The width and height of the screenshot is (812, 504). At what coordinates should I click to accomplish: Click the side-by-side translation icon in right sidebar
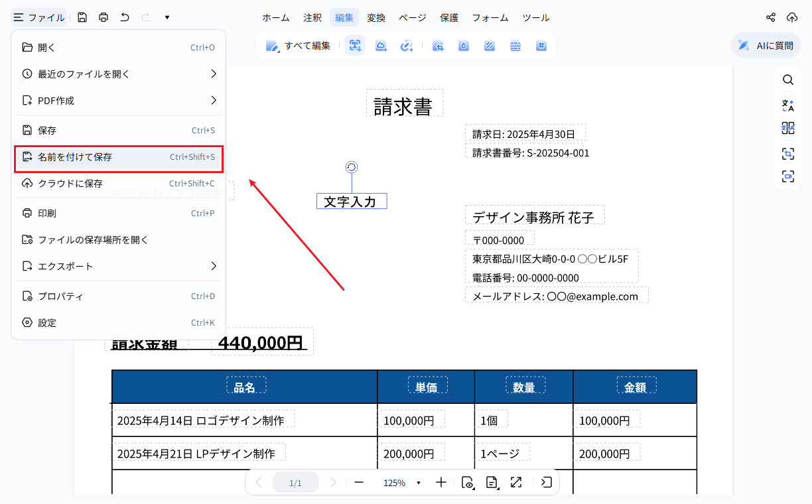[788, 128]
